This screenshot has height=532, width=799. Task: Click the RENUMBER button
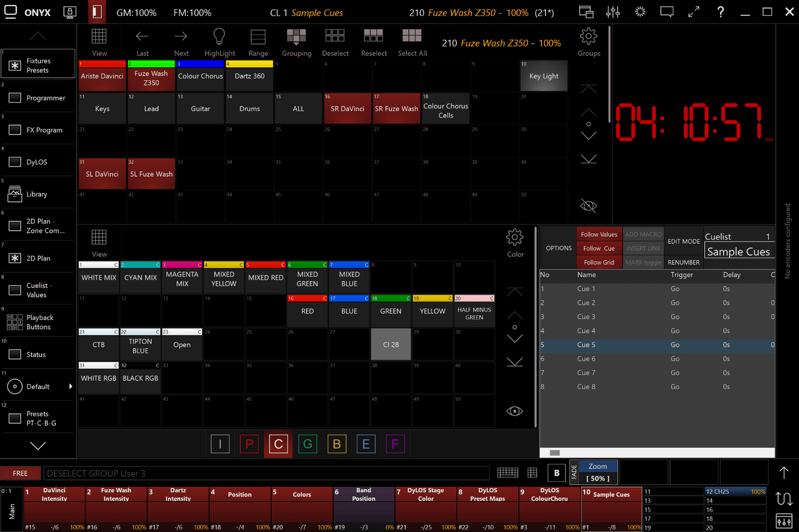[x=683, y=262]
